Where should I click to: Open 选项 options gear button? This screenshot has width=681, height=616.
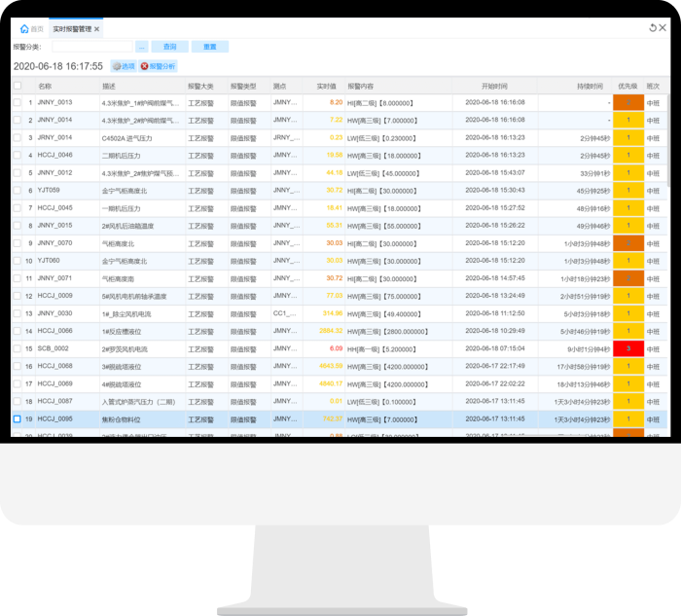(123, 66)
